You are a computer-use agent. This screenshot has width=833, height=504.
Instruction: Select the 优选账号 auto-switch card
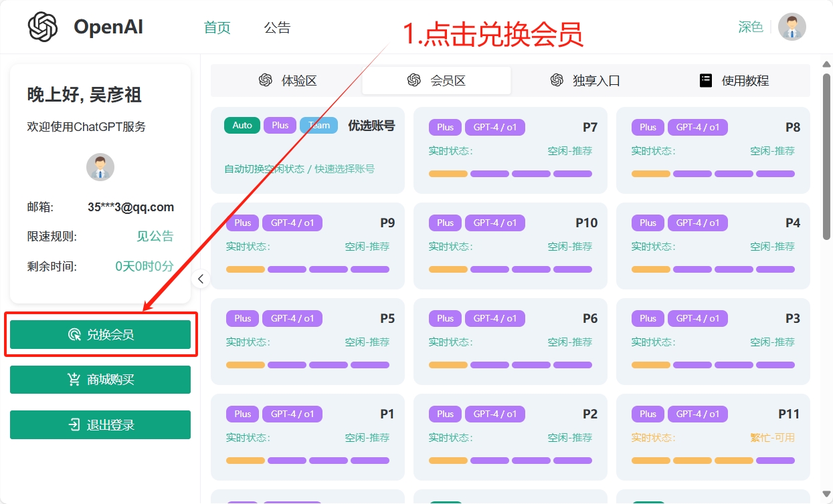coord(308,150)
